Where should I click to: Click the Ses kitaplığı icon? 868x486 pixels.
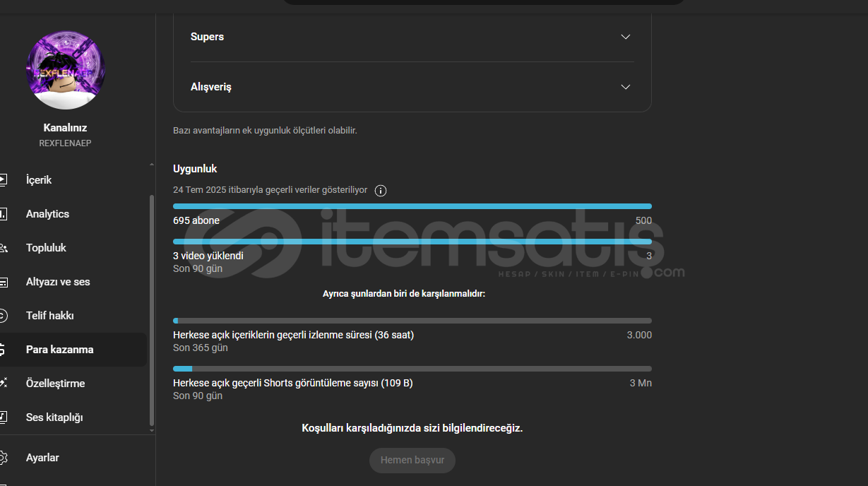pyautogui.click(x=3, y=417)
